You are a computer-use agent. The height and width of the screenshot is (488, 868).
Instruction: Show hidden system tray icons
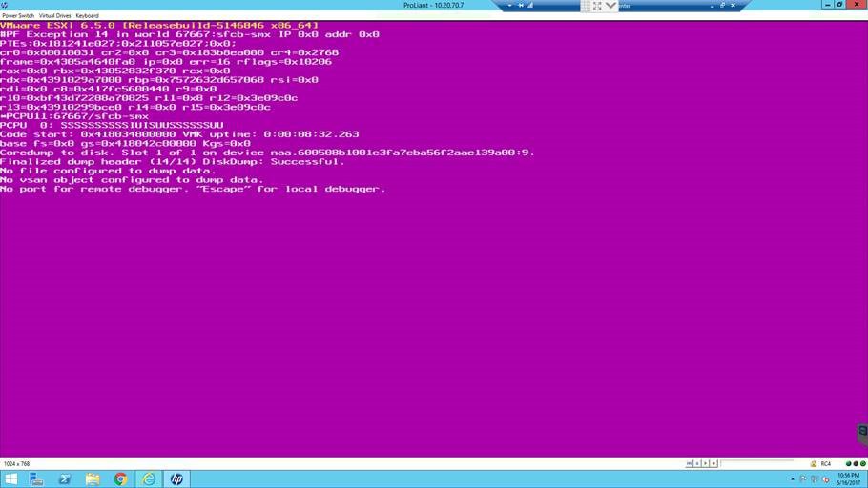click(792, 479)
